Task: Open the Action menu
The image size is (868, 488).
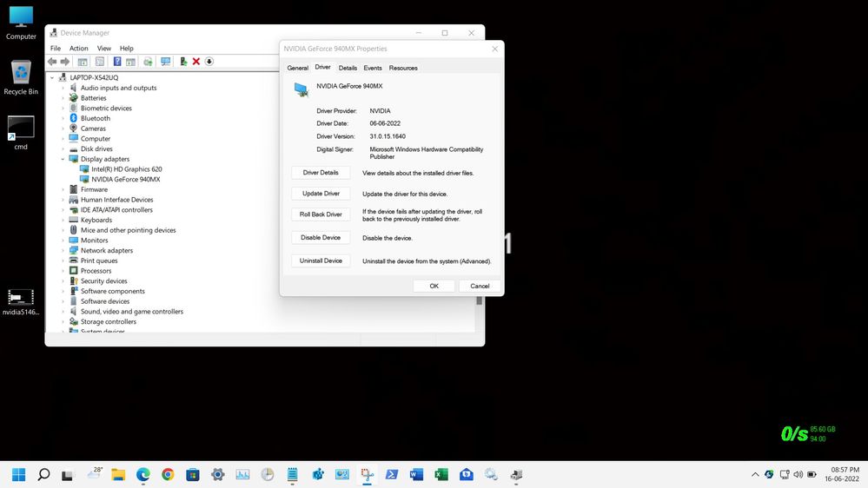Action: 79,49
